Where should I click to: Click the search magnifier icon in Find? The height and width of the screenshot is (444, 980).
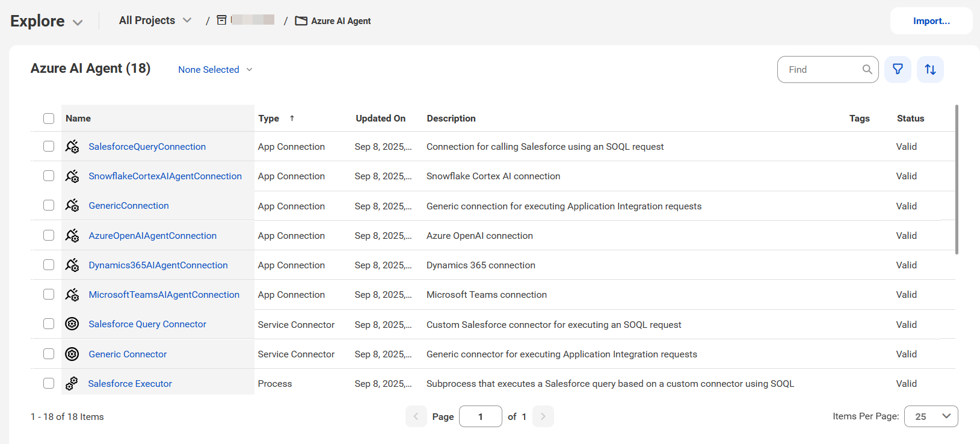(x=867, y=69)
